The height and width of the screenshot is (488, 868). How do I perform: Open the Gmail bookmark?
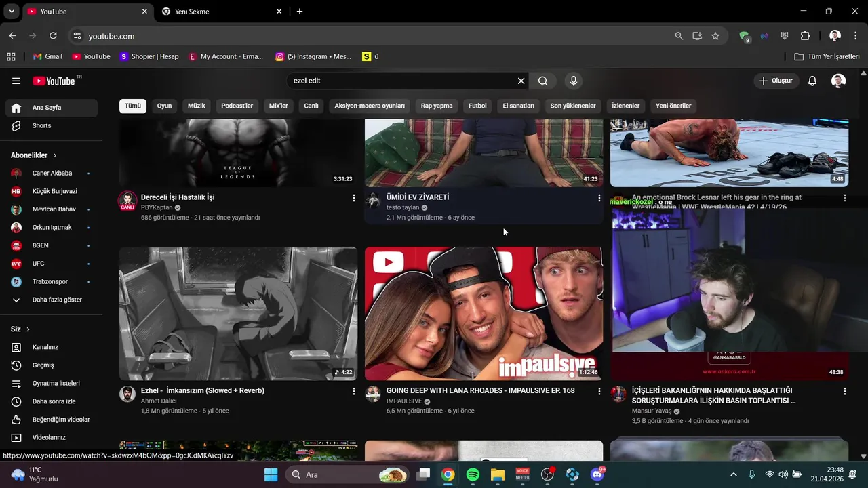click(47, 56)
